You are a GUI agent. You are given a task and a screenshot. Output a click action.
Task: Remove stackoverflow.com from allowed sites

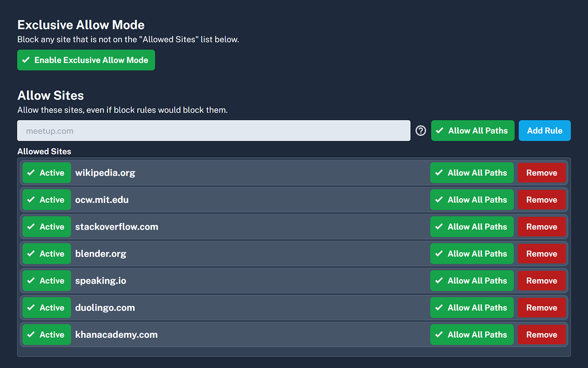(542, 227)
